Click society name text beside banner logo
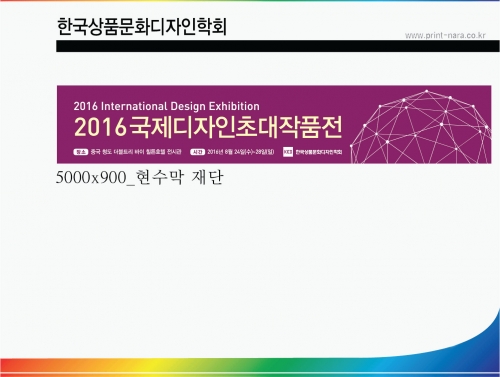 (x=318, y=152)
